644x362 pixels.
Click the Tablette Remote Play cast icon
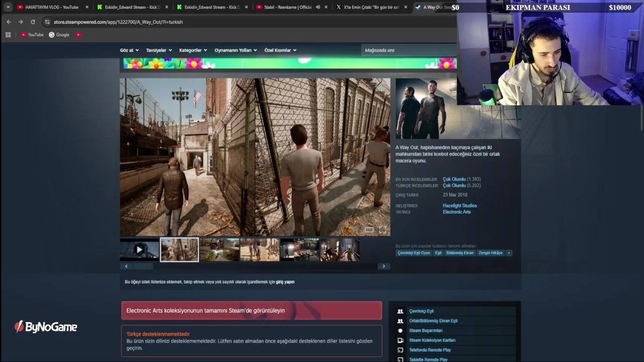[400, 359]
